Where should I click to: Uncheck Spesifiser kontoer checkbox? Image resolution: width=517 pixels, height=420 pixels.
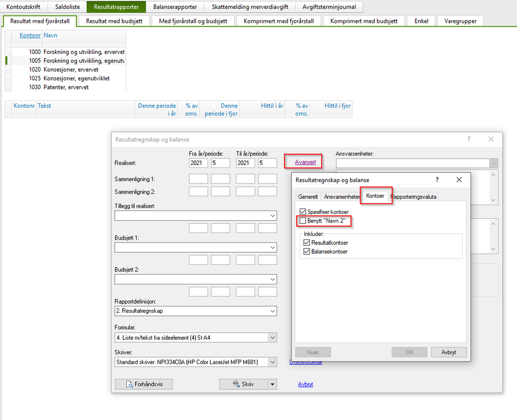pos(303,212)
